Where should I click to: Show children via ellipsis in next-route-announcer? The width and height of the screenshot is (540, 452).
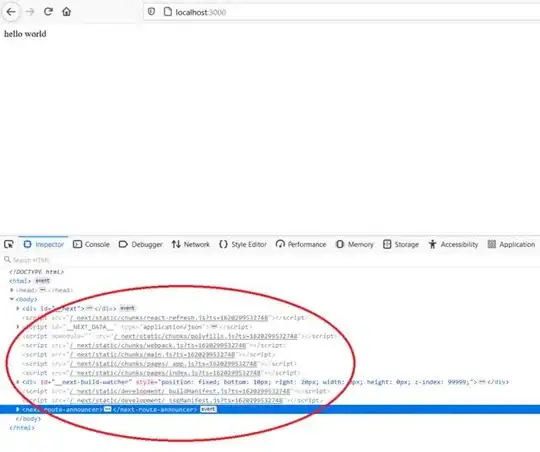(x=107, y=410)
